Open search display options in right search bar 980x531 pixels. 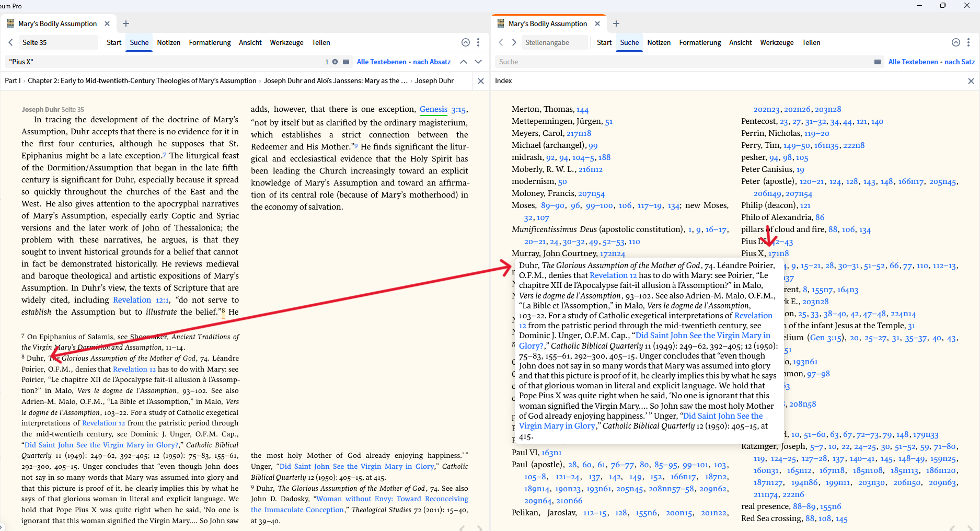click(x=877, y=62)
